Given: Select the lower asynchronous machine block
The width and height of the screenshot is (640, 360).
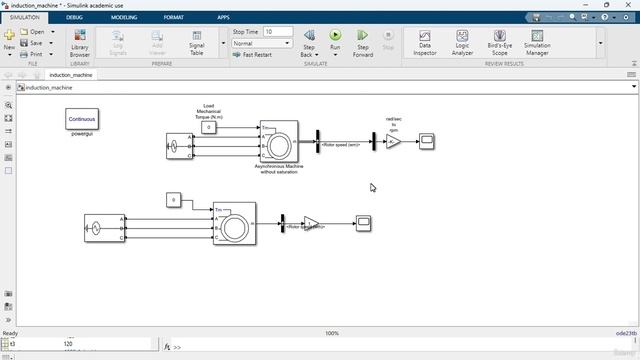Looking at the screenshot, I should pos(234,223).
